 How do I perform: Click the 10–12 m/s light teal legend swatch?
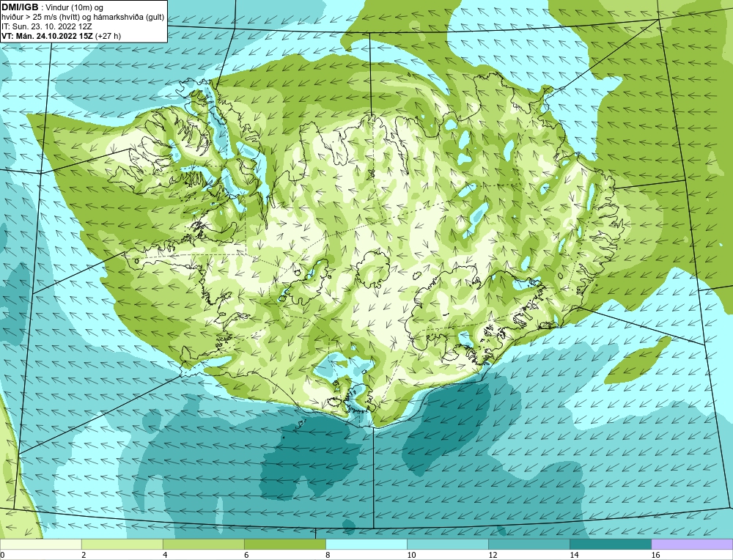click(x=447, y=544)
